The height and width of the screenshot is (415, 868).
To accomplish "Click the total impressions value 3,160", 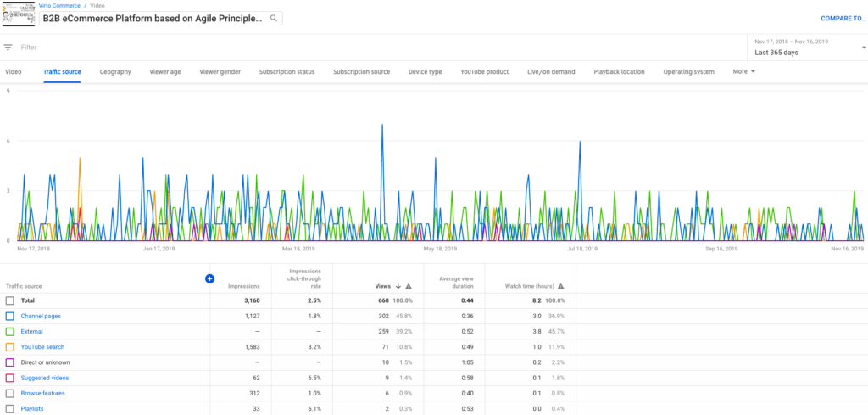I will tap(251, 301).
